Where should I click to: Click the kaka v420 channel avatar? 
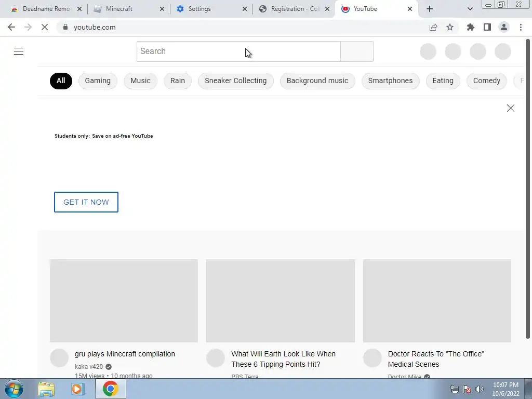click(59, 358)
